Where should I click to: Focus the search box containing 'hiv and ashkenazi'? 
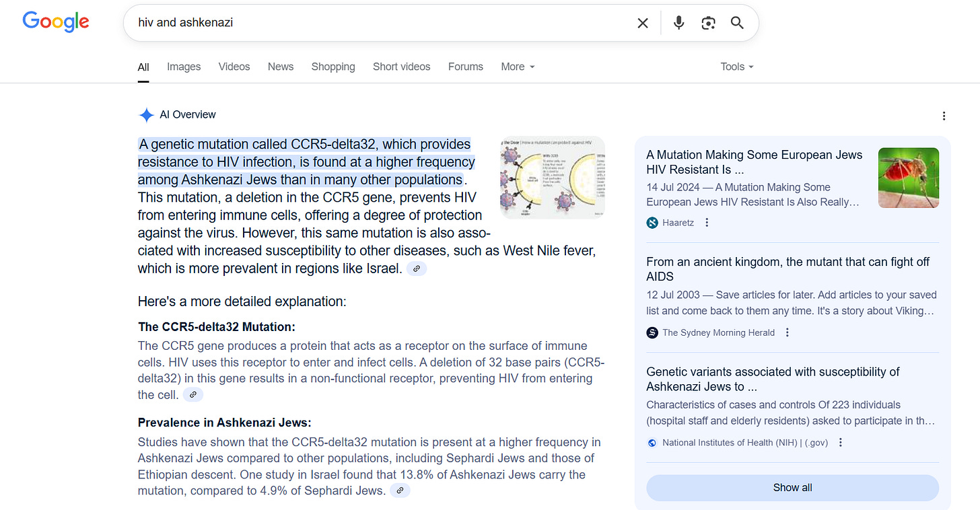click(384, 23)
